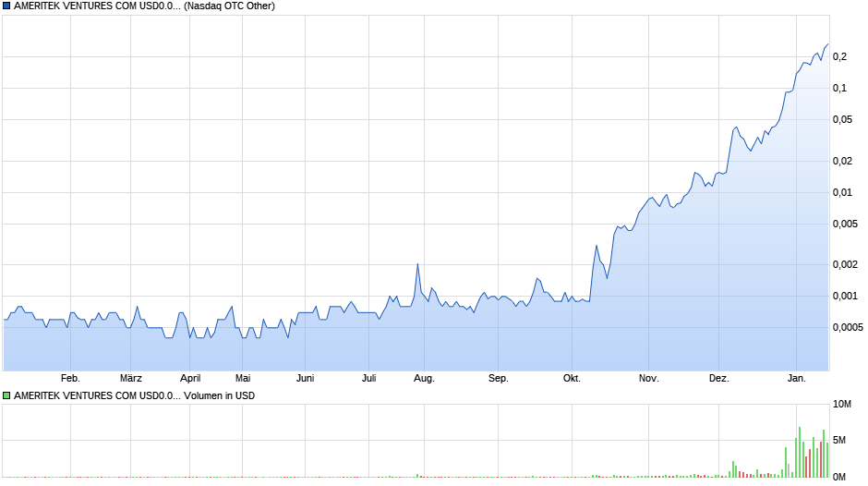Click the 'Aug.' month label
Screen dimensions: 868x486
pos(424,379)
